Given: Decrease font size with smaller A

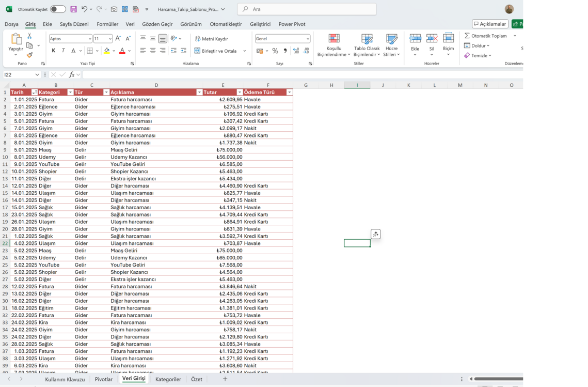Looking at the screenshot, I should tap(128, 38).
